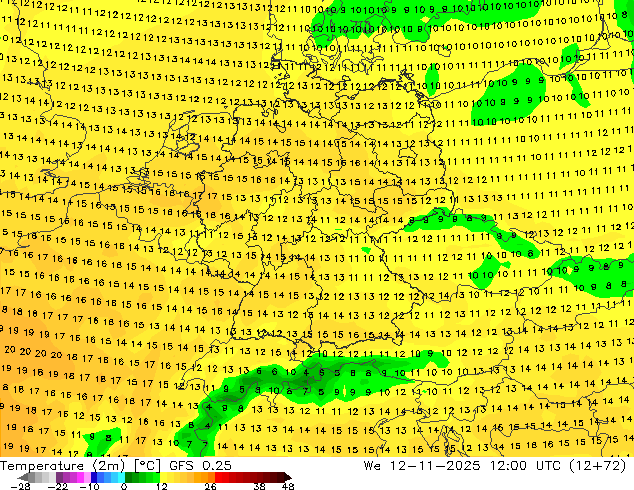Click the "GFS 0.25" model label
Viewport: 634px width, 490px height.
click(200, 466)
